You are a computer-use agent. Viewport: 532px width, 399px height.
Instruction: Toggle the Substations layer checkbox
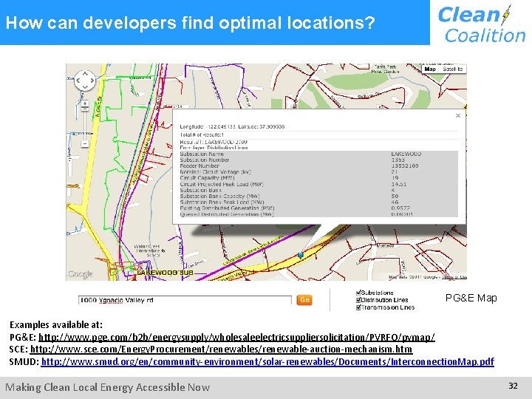coord(358,293)
